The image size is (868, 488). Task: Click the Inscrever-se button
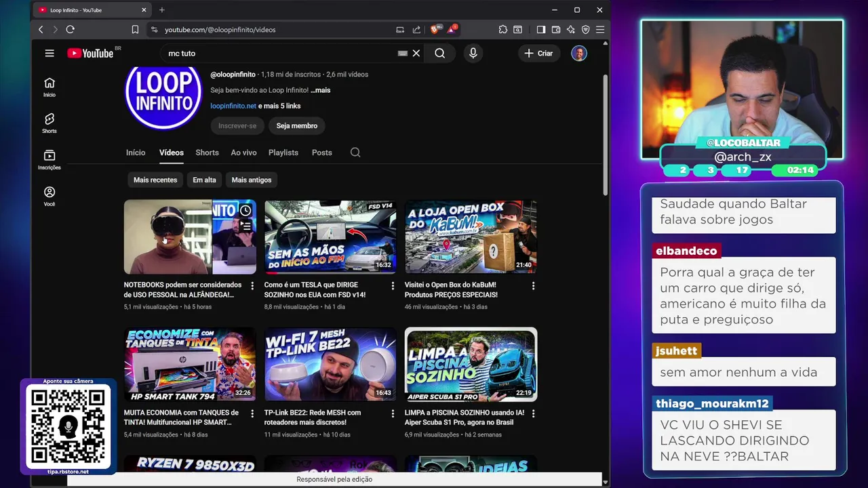pos(237,125)
